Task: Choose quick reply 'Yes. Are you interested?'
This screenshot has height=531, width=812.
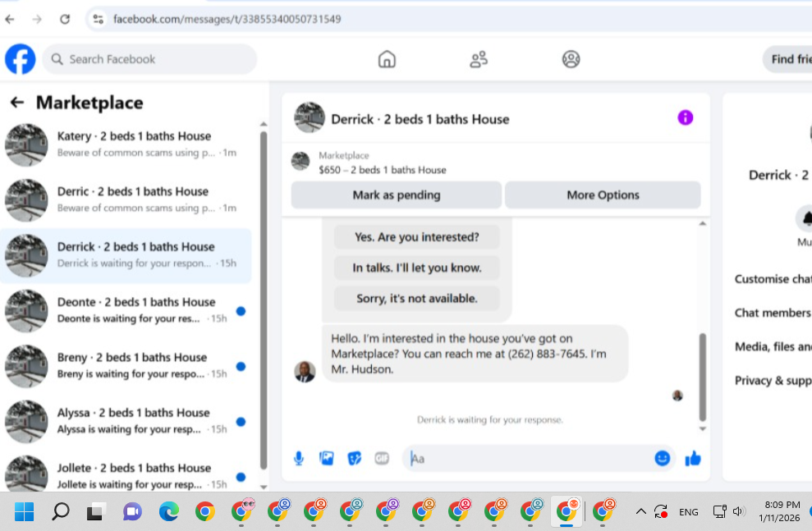Action: (x=417, y=237)
